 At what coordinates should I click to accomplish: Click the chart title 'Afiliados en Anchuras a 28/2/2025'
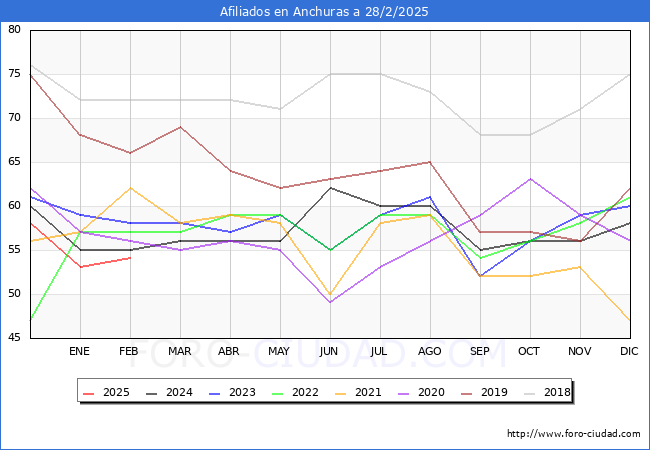(324, 12)
